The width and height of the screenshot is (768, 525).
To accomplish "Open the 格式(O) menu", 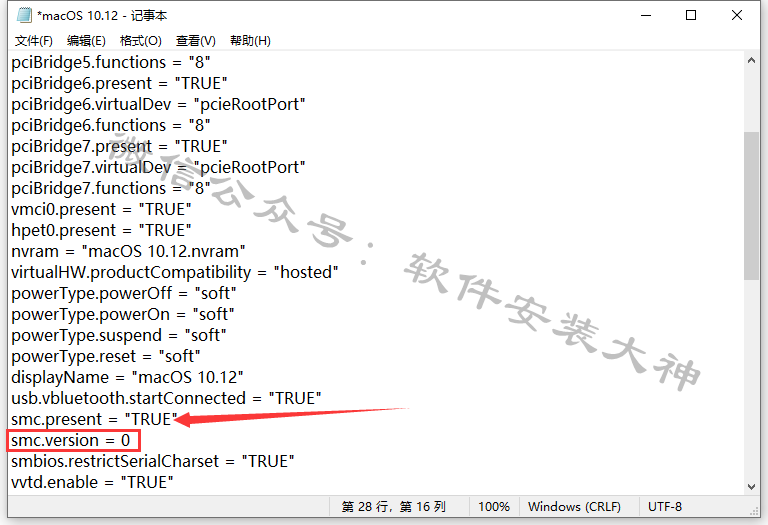I will [141, 41].
